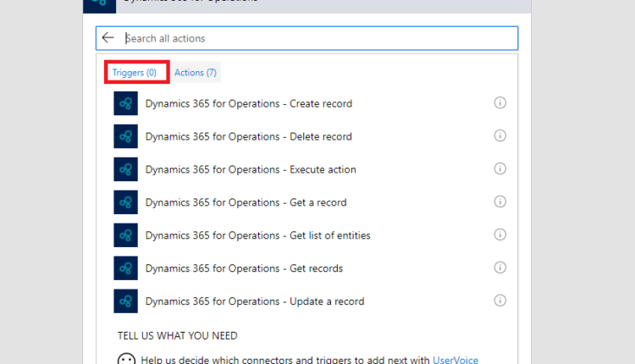Click the Delete record connector icon
This screenshot has width=635, height=364.
tap(125, 136)
